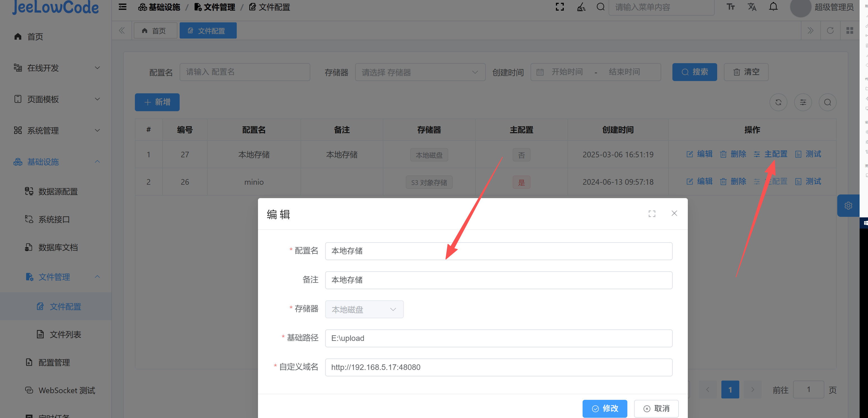Click the font size icon
The width and height of the screenshot is (868, 418).
(x=730, y=7)
